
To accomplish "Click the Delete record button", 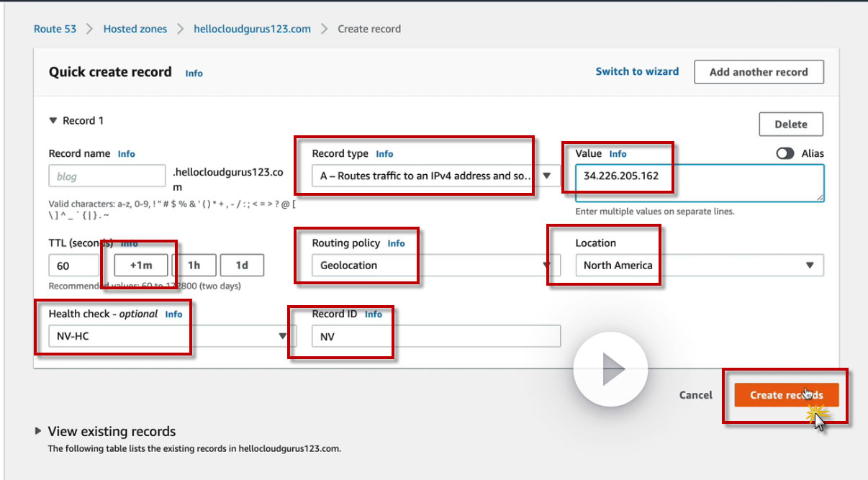I will pyautogui.click(x=791, y=124).
